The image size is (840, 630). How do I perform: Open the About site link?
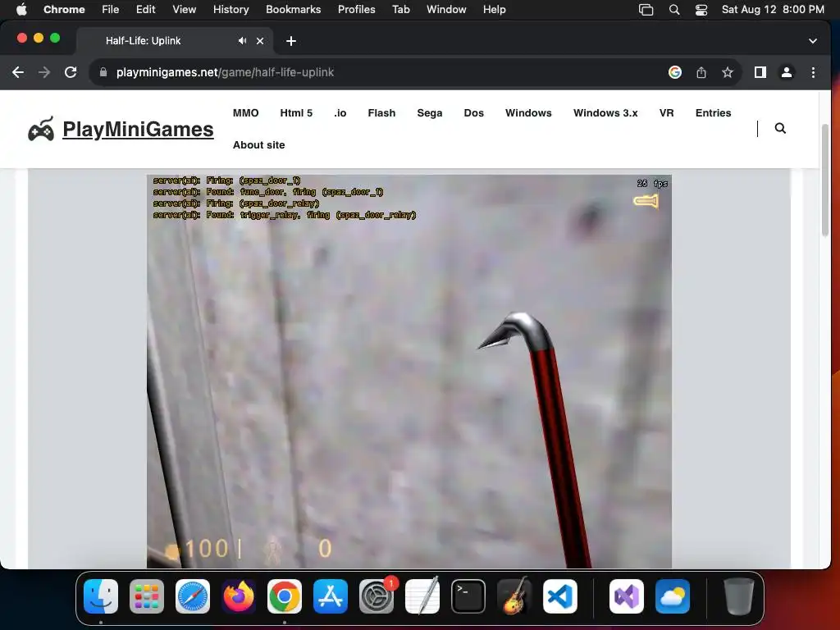(x=258, y=145)
